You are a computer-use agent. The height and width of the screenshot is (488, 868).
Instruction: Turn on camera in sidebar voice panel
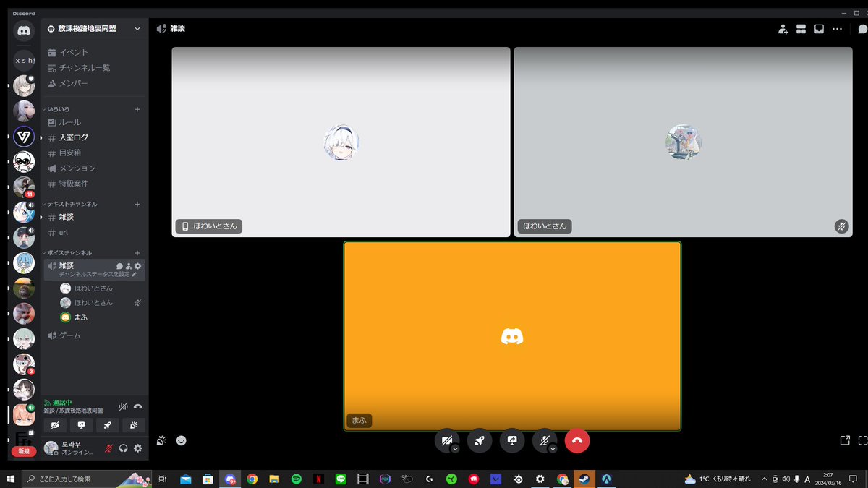(x=55, y=425)
